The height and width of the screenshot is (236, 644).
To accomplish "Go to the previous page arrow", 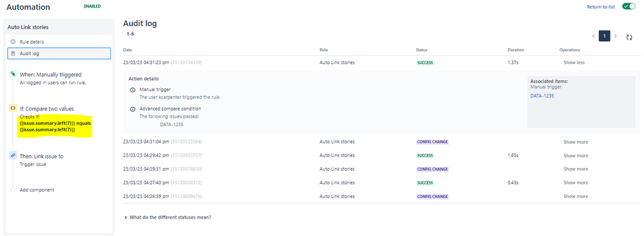I will click(594, 36).
